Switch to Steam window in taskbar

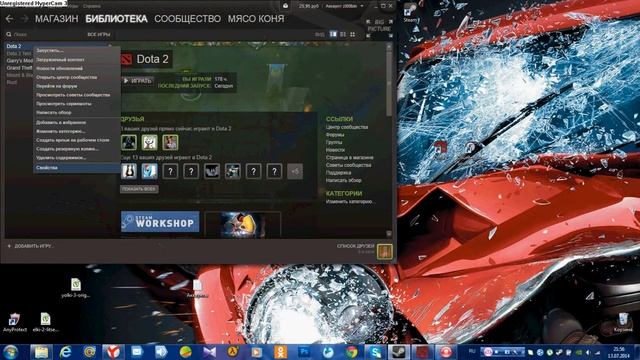tap(398, 352)
